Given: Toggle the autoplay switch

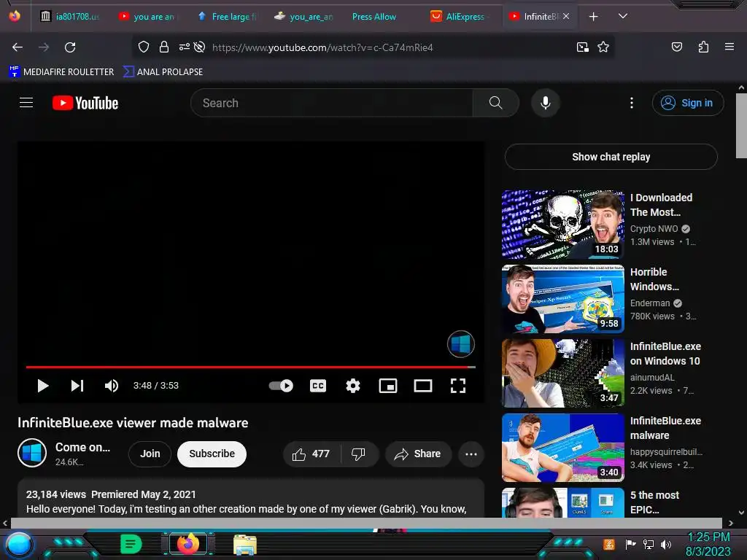Looking at the screenshot, I should pos(281,386).
